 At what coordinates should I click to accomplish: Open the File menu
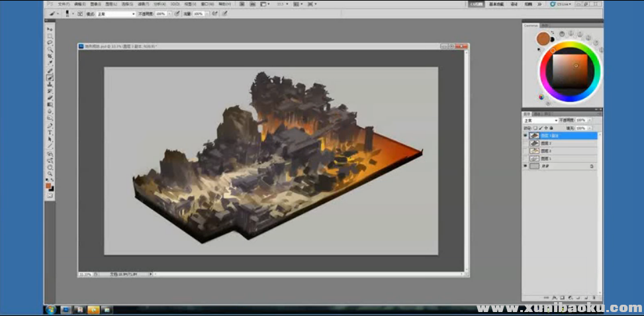point(63,4)
